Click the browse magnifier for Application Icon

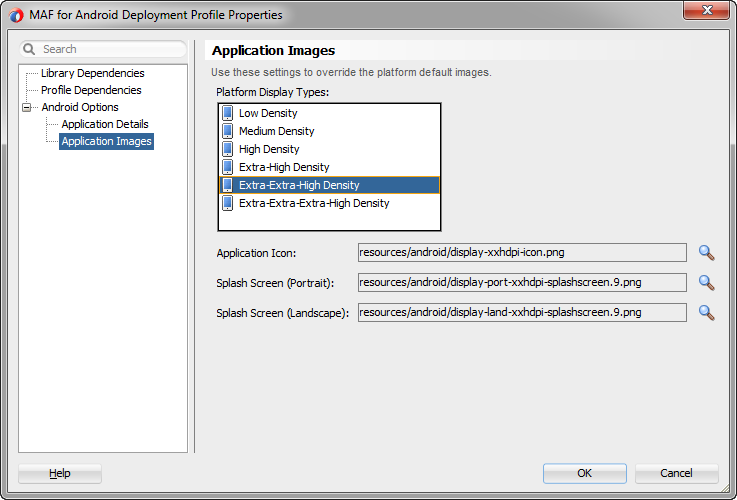pos(706,253)
